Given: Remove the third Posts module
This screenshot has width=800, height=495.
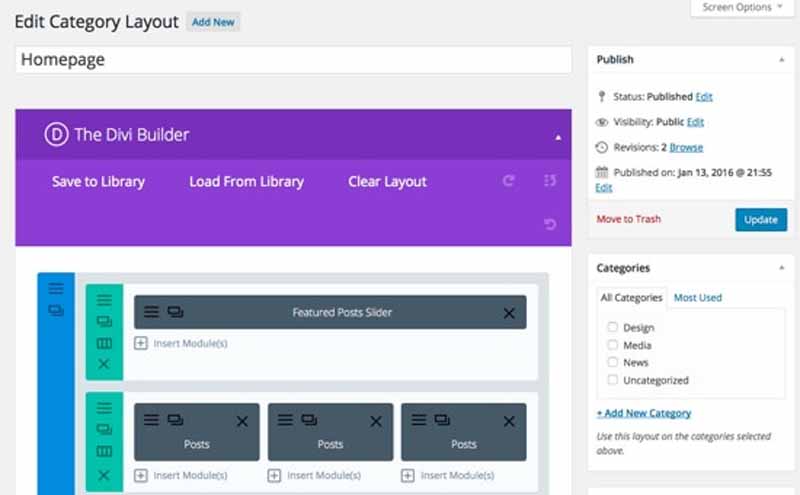Looking at the screenshot, I should point(509,422).
